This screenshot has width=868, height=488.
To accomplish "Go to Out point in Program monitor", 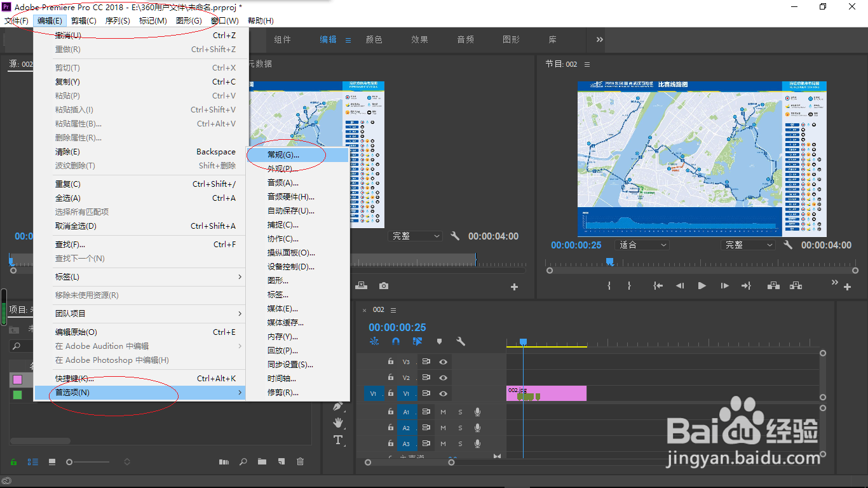I will point(746,286).
